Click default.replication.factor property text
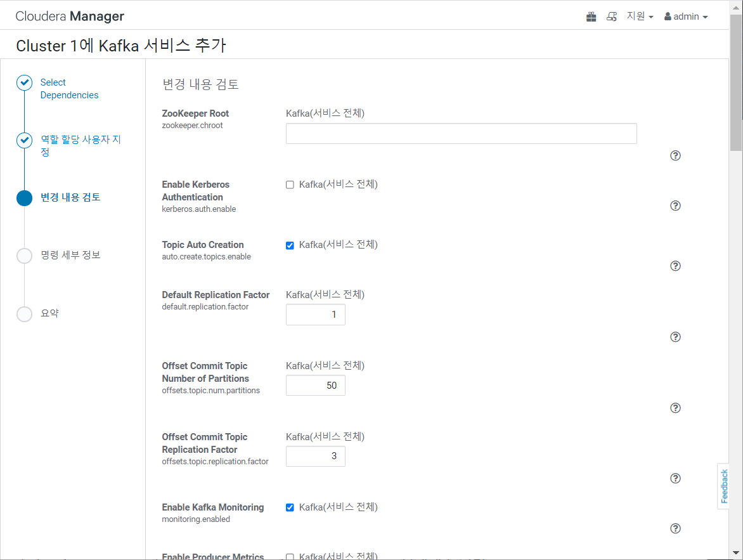Screen dimensions: 743x560 click(205, 307)
